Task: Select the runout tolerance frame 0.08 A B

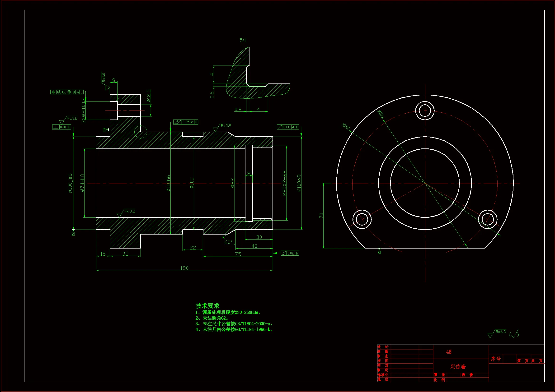Action: pos(288,127)
